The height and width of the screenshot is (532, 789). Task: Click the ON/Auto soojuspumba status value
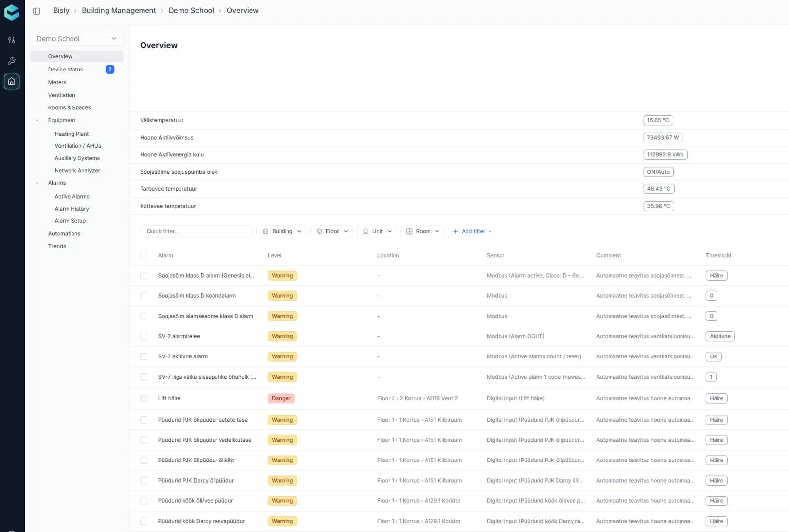tap(658, 172)
